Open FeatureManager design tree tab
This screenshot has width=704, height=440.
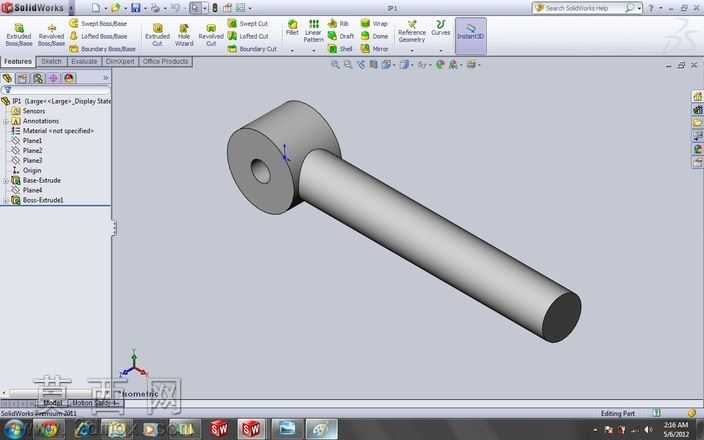[7, 78]
